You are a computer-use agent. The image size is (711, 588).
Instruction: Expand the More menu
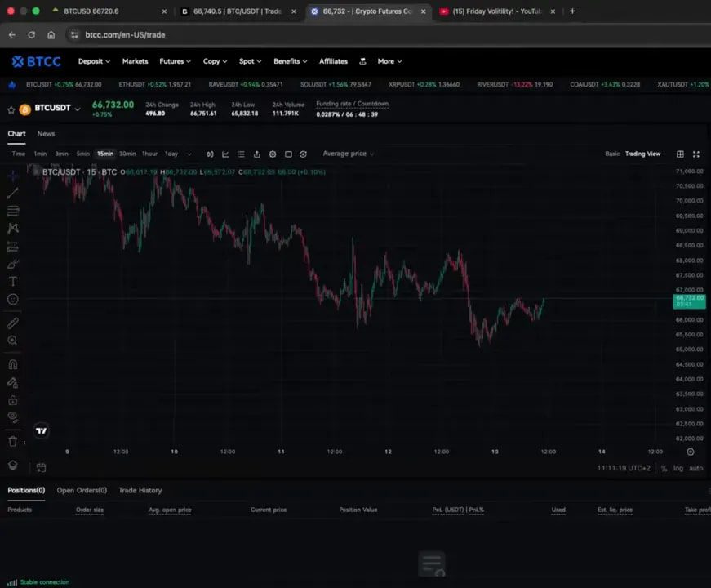[x=389, y=61]
